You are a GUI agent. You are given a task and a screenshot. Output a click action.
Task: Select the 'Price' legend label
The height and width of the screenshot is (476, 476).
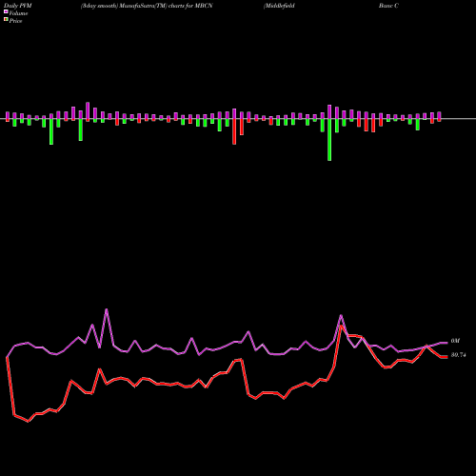coord(15,21)
